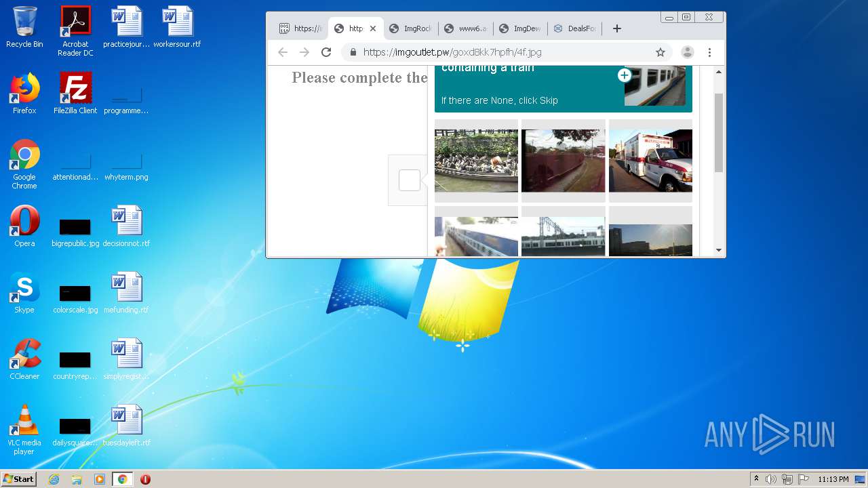
Task: Switch to ImgRock tab
Action: (x=410, y=28)
